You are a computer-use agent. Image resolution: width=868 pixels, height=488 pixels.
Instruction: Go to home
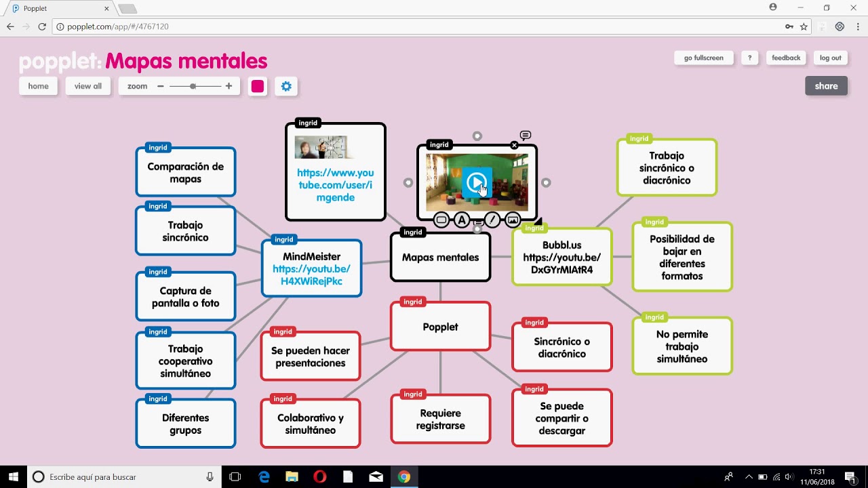38,86
